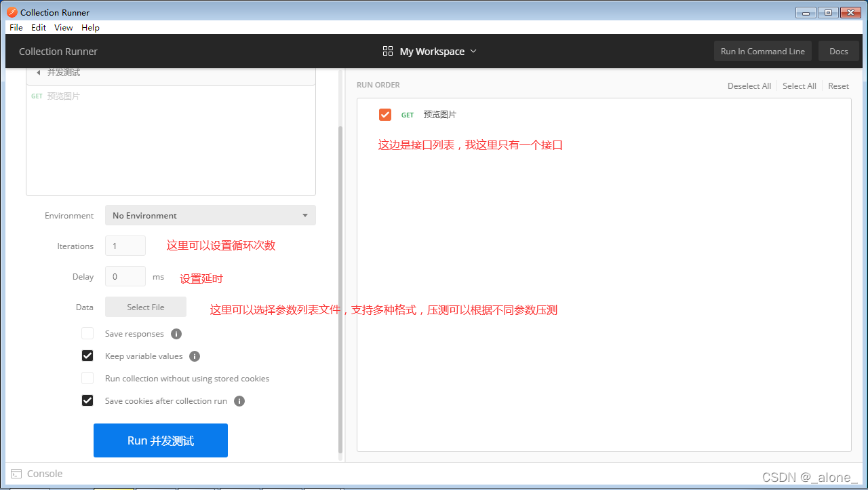Click the Run 并发测试 button

coord(161,440)
